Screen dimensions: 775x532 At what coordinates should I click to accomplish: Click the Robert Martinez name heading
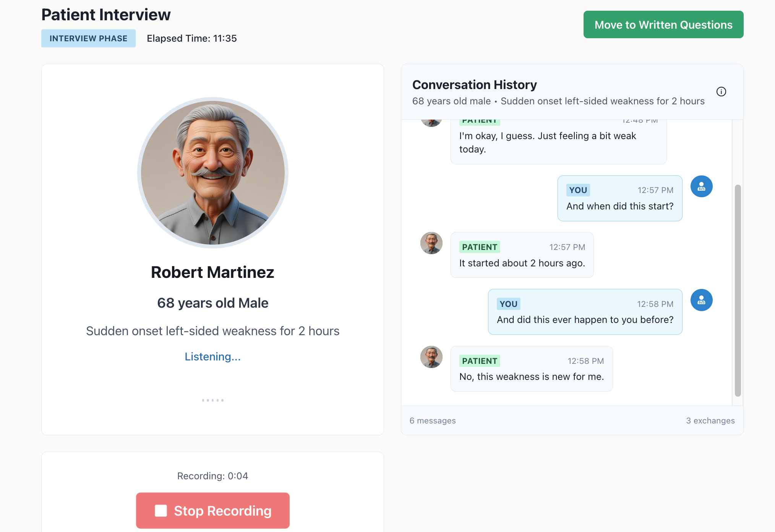[x=212, y=272]
